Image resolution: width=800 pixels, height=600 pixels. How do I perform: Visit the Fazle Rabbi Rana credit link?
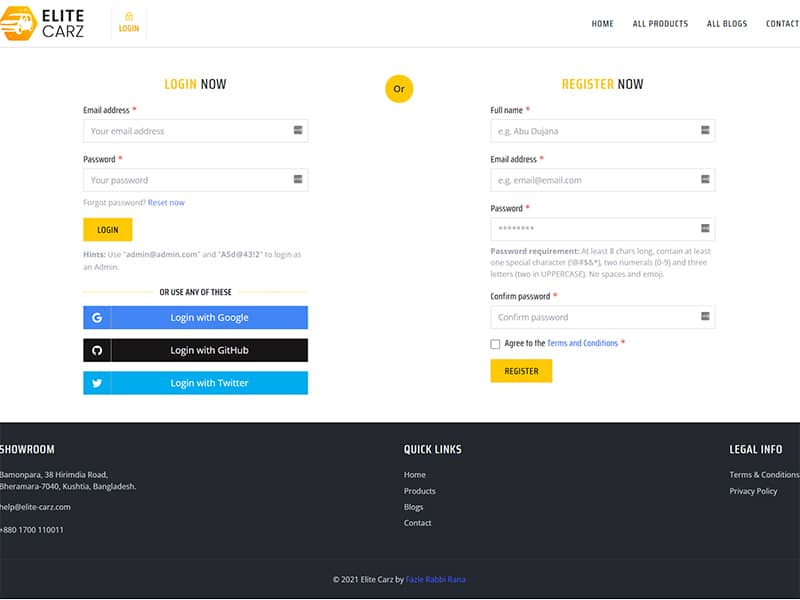436,579
